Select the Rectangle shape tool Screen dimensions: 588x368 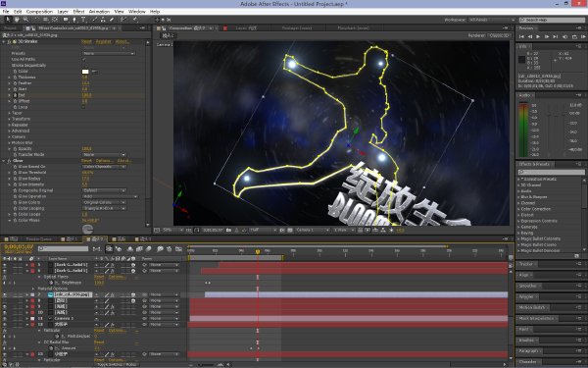pyautogui.click(x=66, y=20)
